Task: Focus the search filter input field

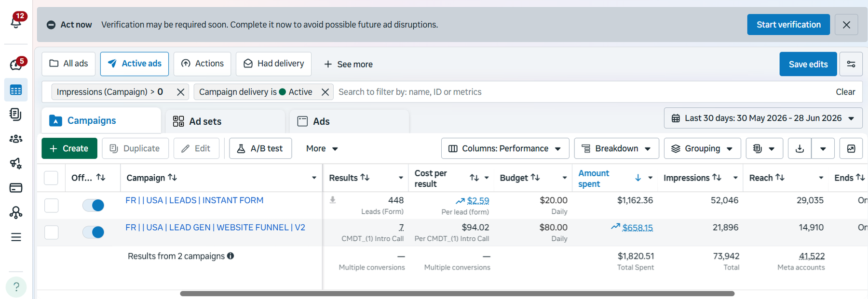Action: click(x=583, y=92)
